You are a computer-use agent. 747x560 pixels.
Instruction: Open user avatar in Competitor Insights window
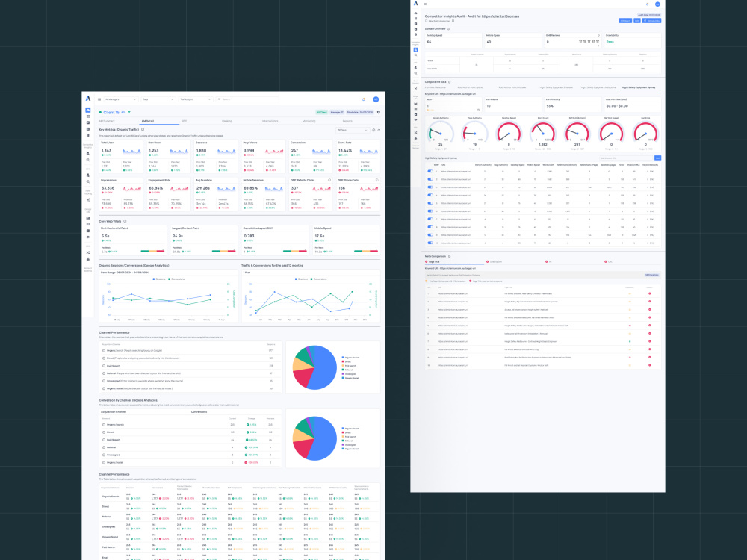coord(657,4)
